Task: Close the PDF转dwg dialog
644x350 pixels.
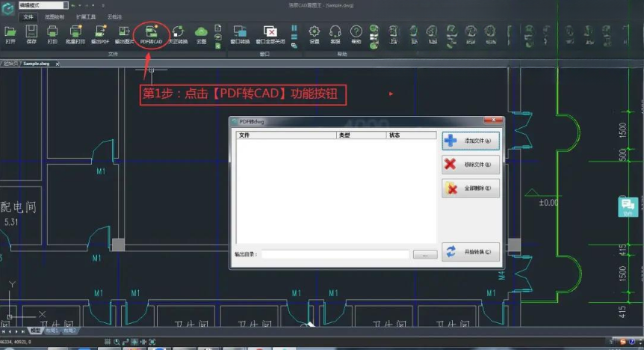Action: [493, 120]
